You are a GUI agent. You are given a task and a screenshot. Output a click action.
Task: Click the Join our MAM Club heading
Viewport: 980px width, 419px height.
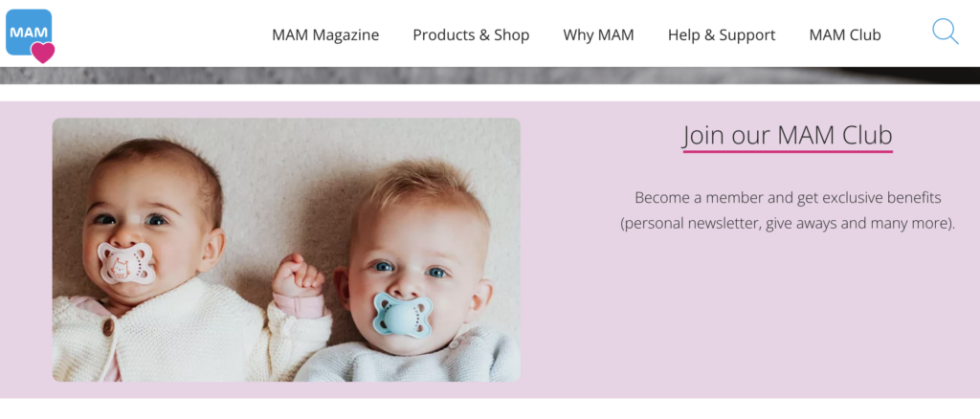click(788, 135)
